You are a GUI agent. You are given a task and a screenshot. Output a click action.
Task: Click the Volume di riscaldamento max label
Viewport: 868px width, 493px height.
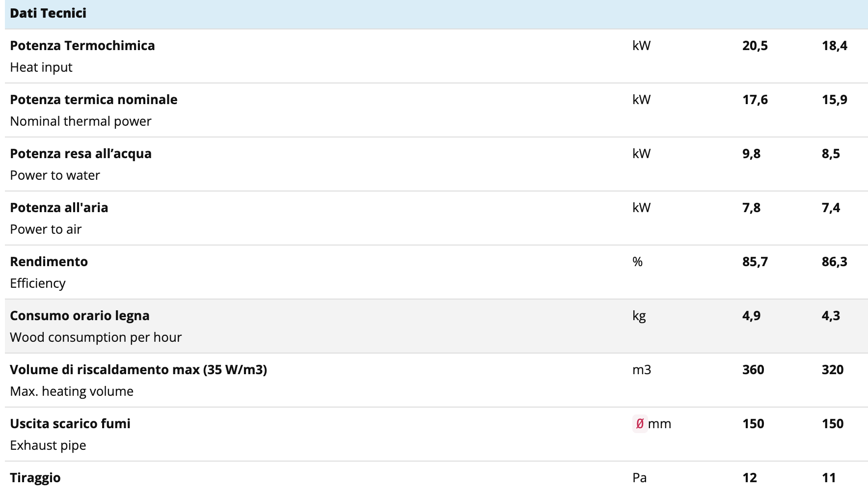click(138, 370)
